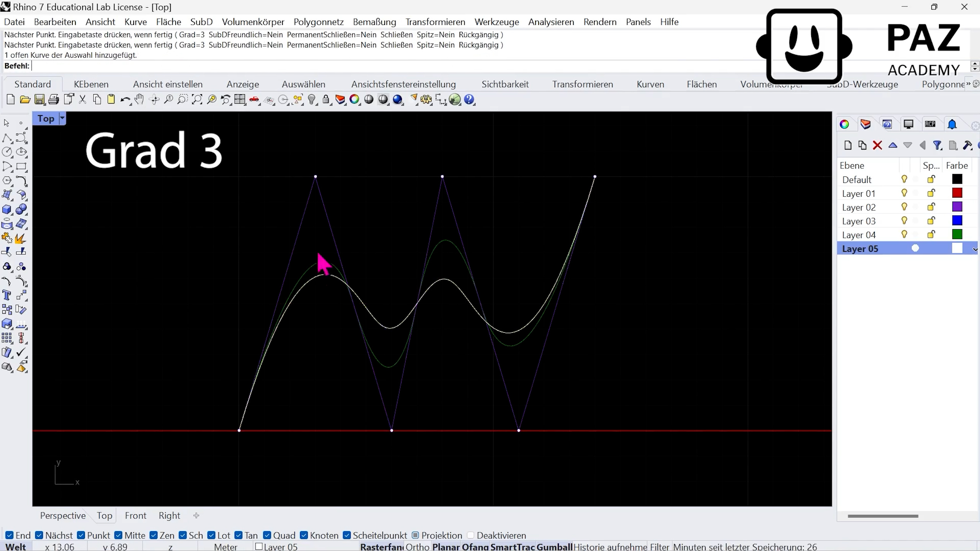Image resolution: width=980 pixels, height=551 pixels.
Task: Click into the Befehl command input field
Action: point(498,66)
